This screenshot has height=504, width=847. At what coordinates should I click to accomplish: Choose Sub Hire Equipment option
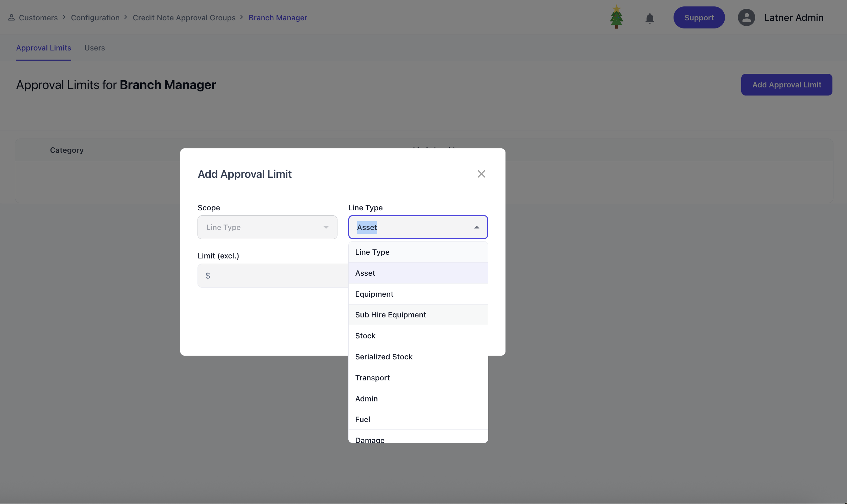[x=390, y=315]
